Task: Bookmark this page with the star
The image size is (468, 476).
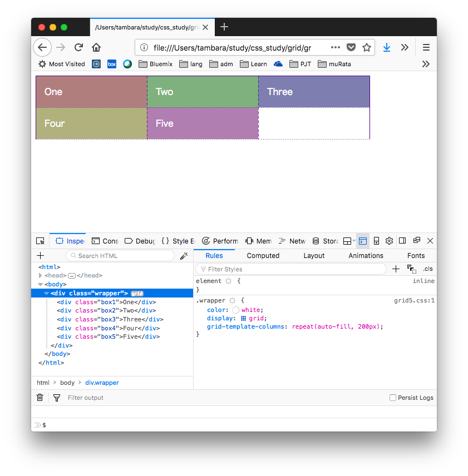Action: 367,47
